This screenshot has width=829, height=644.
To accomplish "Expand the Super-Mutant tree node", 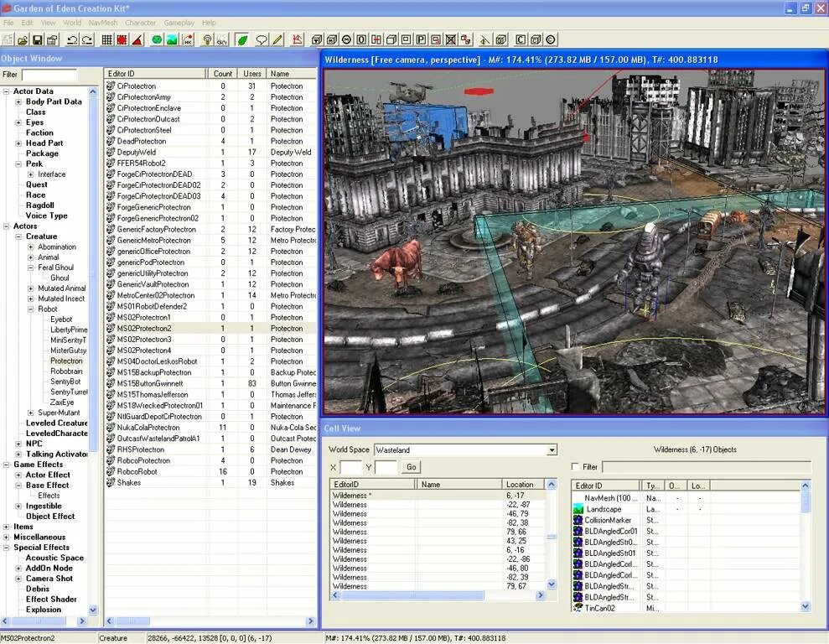I will (31, 413).
